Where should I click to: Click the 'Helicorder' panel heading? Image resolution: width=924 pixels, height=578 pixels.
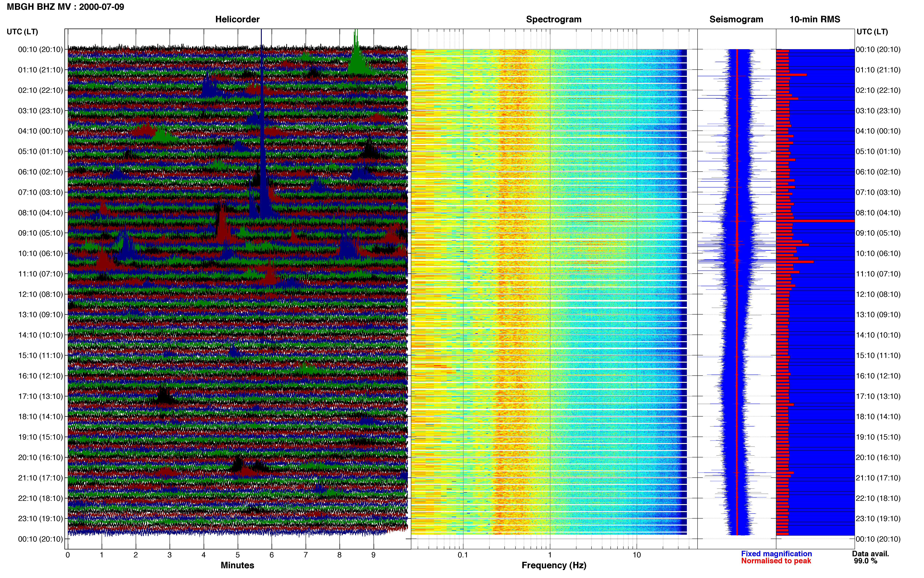pos(237,20)
